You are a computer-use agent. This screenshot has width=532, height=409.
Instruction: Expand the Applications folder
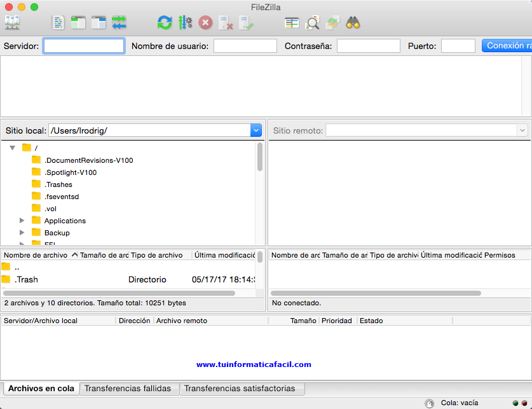pos(22,221)
